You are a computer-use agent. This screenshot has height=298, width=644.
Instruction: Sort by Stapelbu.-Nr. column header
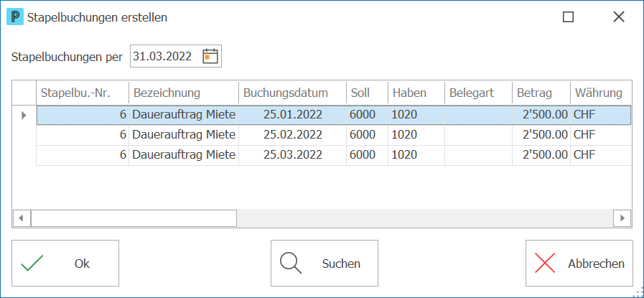(83, 93)
